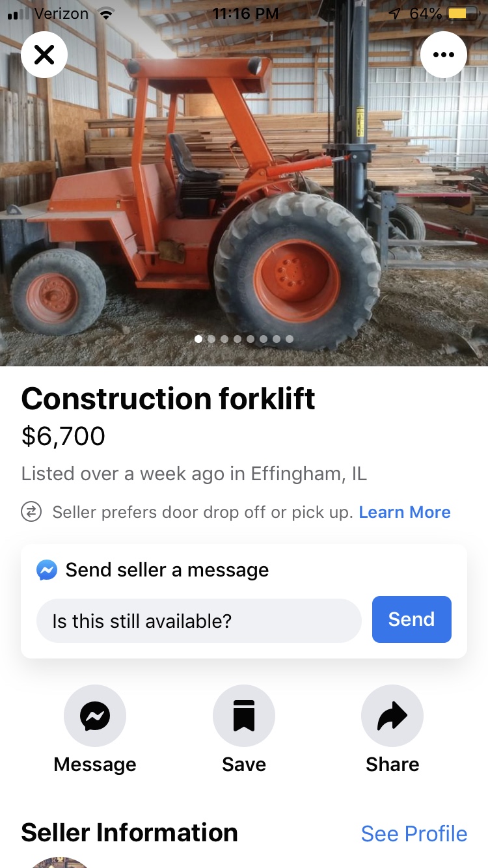Jump to the last photo dot indicator
The image size is (488, 868).
click(x=290, y=339)
